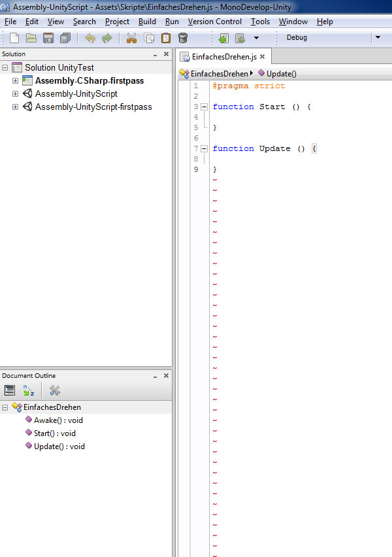
Task: Click the Undo arrow icon
Action: point(90,38)
